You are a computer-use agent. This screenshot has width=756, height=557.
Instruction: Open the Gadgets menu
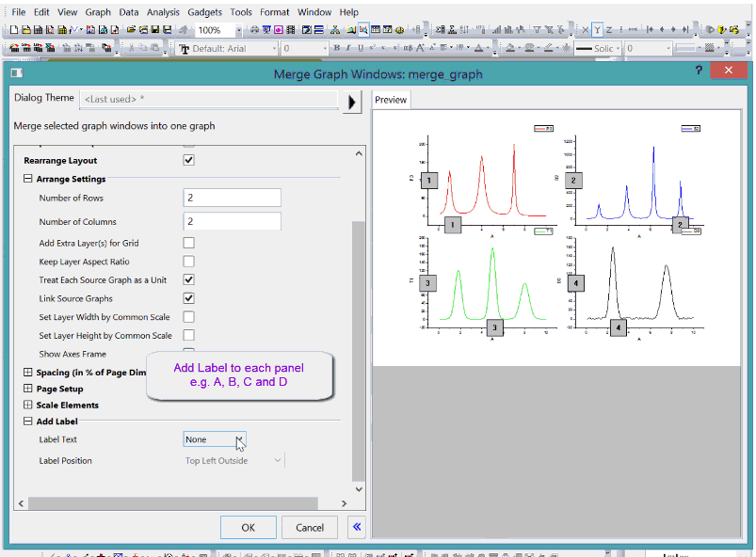[x=205, y=12]
